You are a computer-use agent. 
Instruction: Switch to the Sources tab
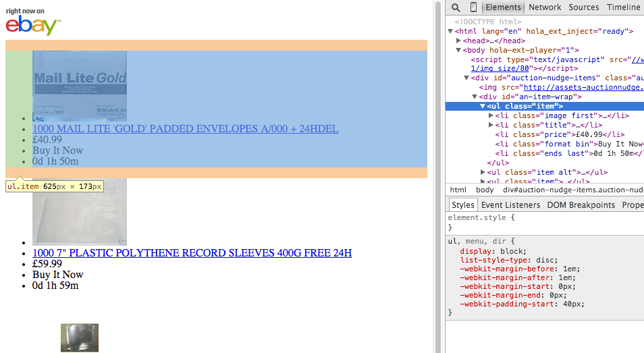584,7
